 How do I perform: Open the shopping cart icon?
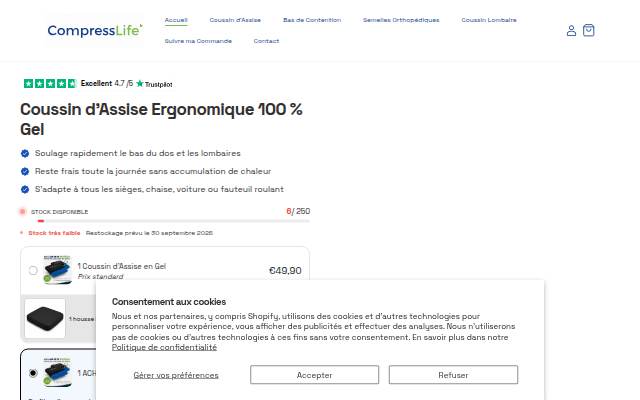(588, 30)
